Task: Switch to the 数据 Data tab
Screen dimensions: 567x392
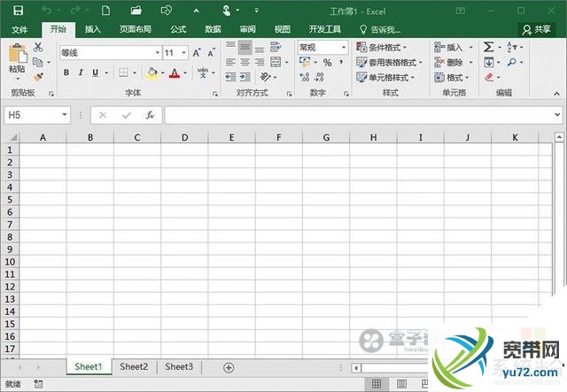Action: [x=213, y=29]
